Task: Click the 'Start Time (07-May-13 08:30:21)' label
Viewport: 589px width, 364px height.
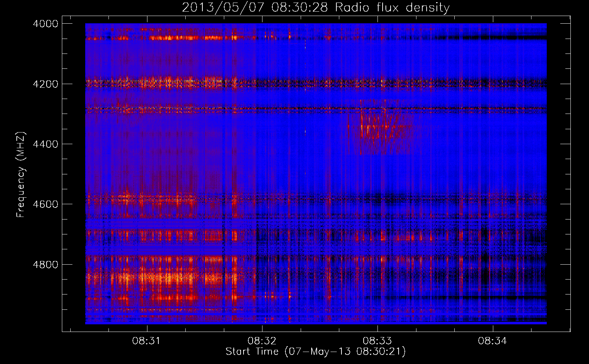Action: (316, 352)
